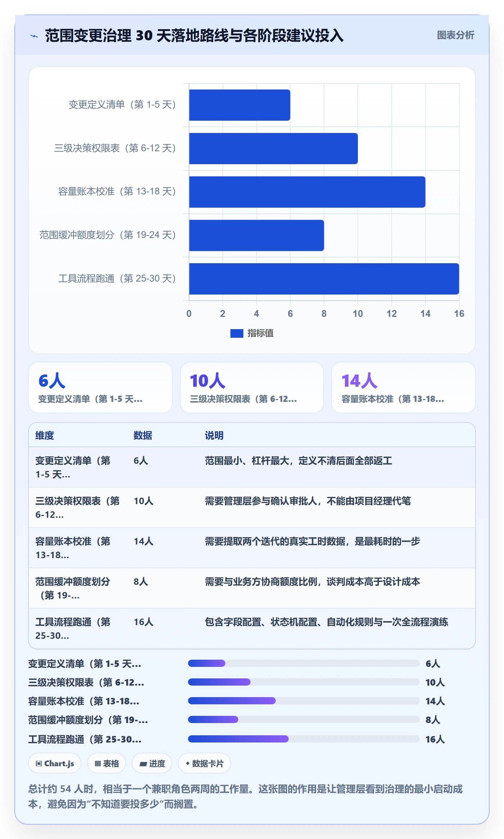Click the lightning icon beside the title
Image resolution: width=504 pixels, height=839 pixels.
pos(34,36)
